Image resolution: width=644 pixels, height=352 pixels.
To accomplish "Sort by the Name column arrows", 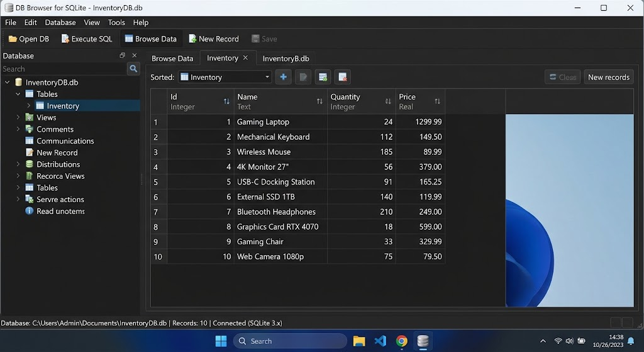I will click(319, 101).
